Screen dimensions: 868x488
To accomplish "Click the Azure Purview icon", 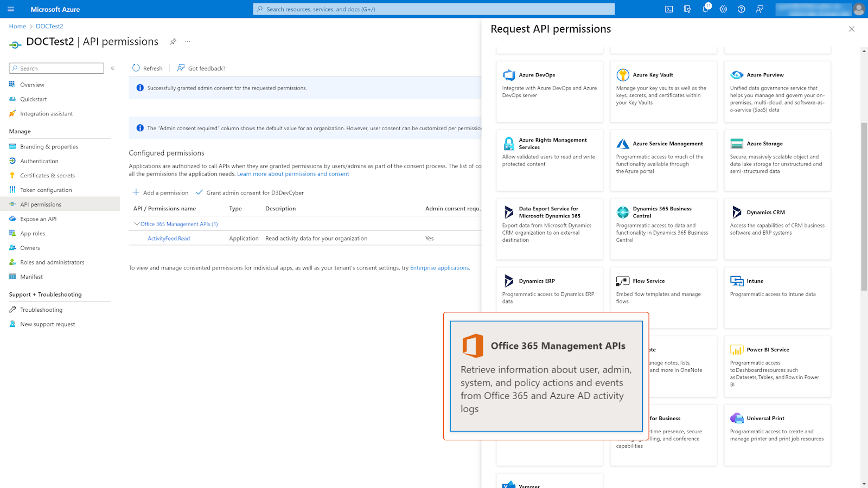I will tap(737, 75).
